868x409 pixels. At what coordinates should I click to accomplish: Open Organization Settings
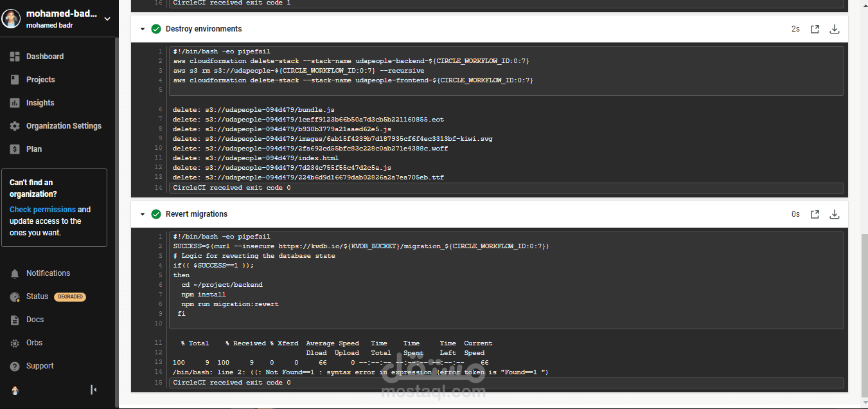(64, 126)
